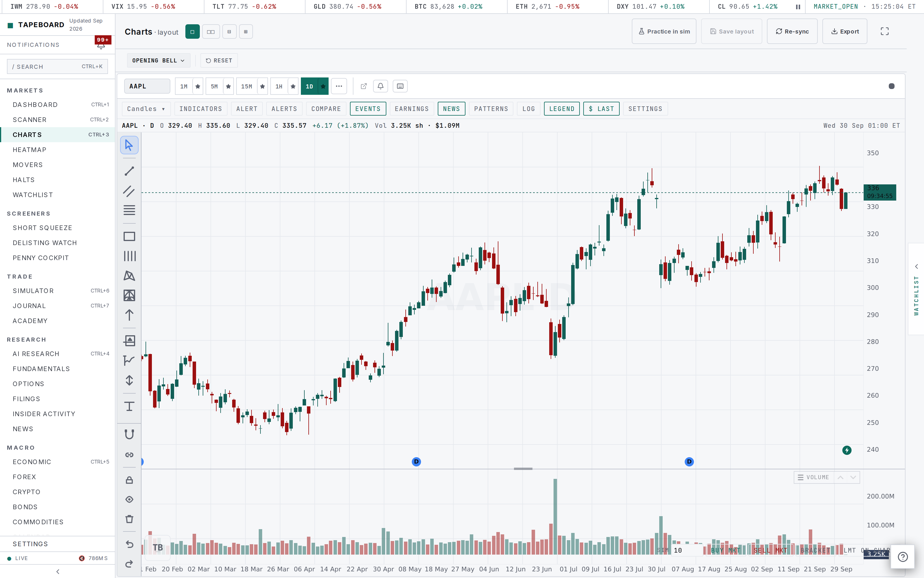The image size is (924, 578).
Task: Click the chart alert bell icon
Action: click(380, 86)
